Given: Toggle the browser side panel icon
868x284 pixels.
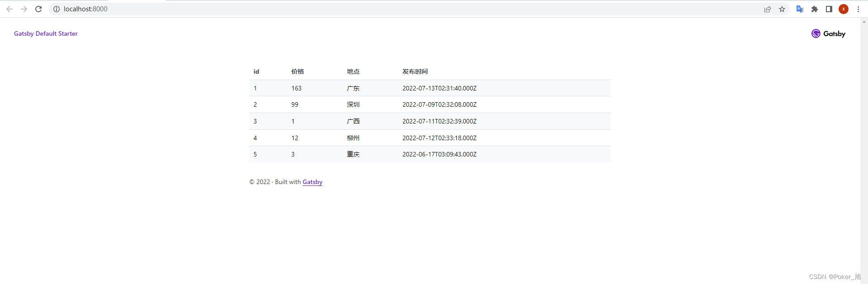Looking at the screenshot, I should click(x=829, y=9).
